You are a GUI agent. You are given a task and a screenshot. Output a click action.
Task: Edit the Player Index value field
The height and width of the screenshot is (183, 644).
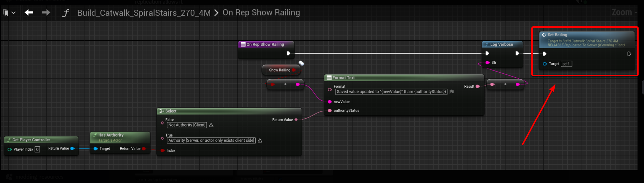pyautogui.click(x=37, y=149)
